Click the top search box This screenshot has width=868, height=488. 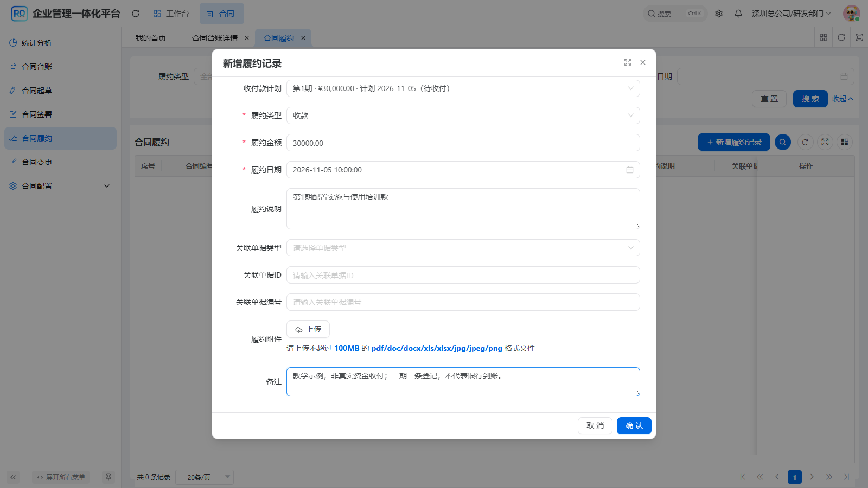(x=675, y=14)
